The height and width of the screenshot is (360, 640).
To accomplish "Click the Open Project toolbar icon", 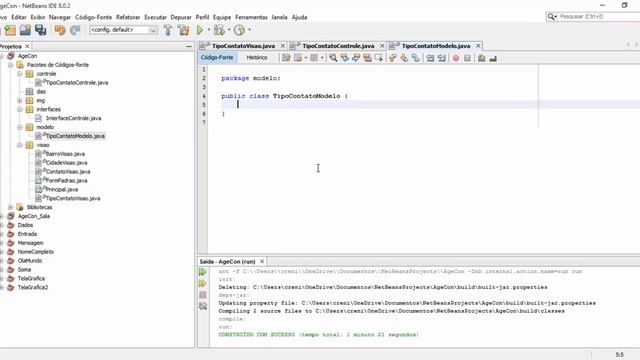I will 25,30.
